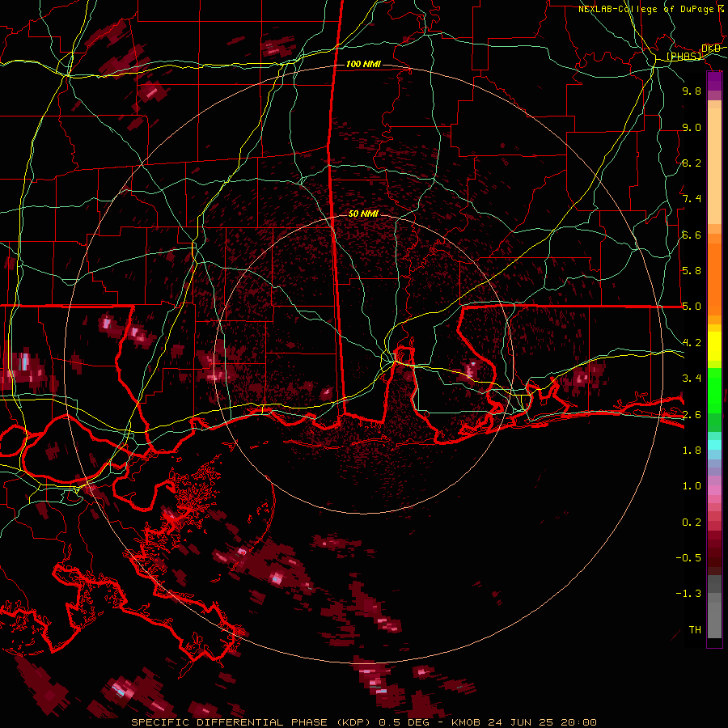Click the 1.0 scale value
Image resolution: width=728 pixels, height=728 pixels.
pos(692,486)
